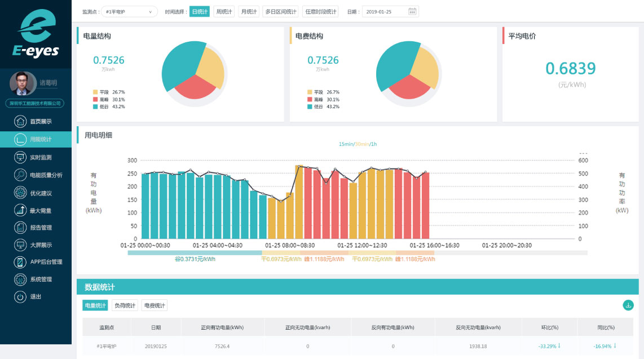Switch to 15min chart interval
The width and height of the screenshot is (644, 359).
click(x=346, y=144)
